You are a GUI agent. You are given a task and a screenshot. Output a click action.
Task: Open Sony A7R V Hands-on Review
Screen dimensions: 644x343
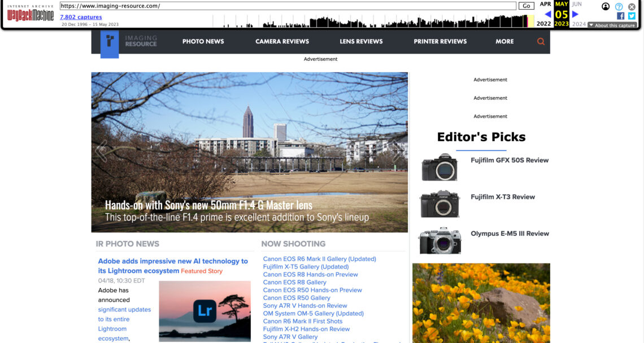304,306
